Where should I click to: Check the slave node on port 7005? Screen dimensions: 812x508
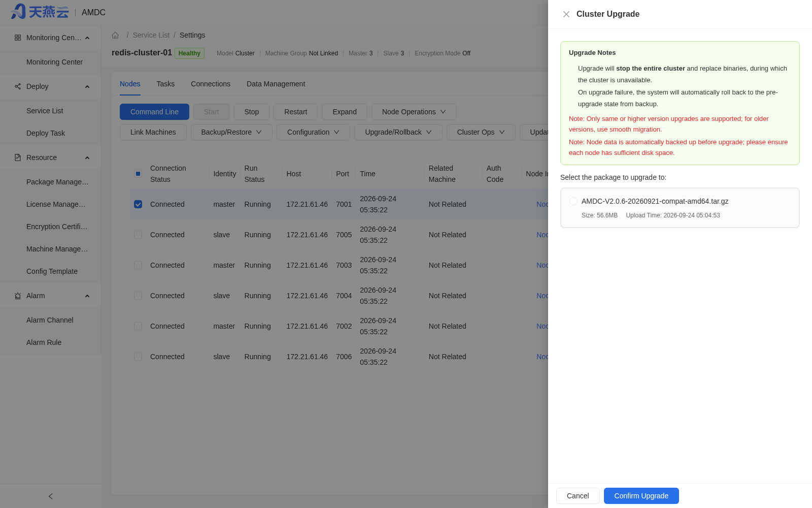[138, 235]
